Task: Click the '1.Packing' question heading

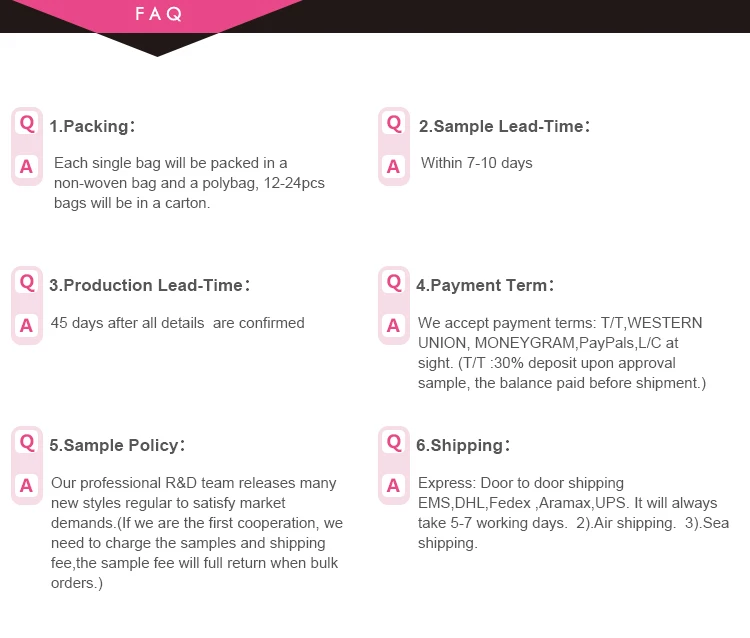Action: coord(92,127)
